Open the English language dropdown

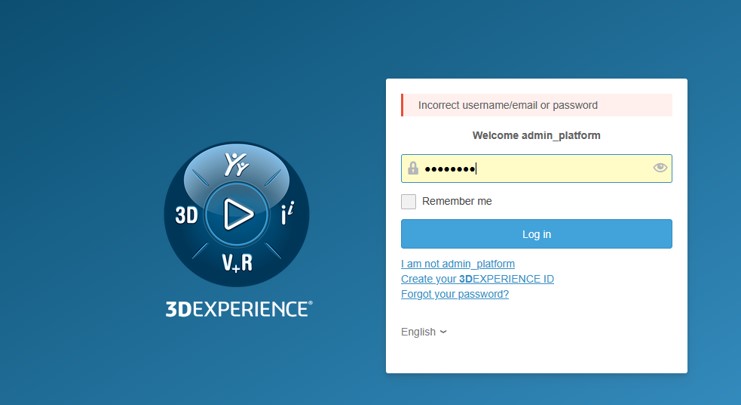(423, 332)
